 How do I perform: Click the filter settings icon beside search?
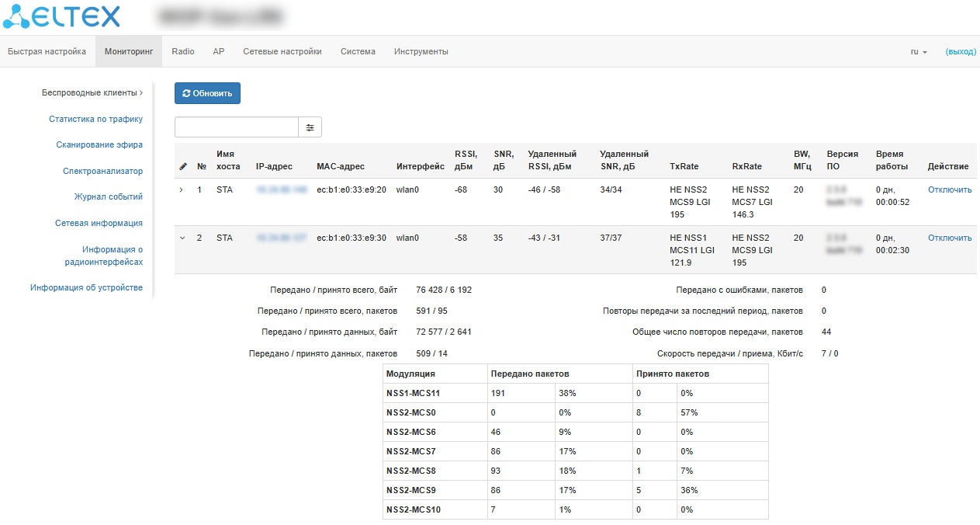[x=310, y=127]
